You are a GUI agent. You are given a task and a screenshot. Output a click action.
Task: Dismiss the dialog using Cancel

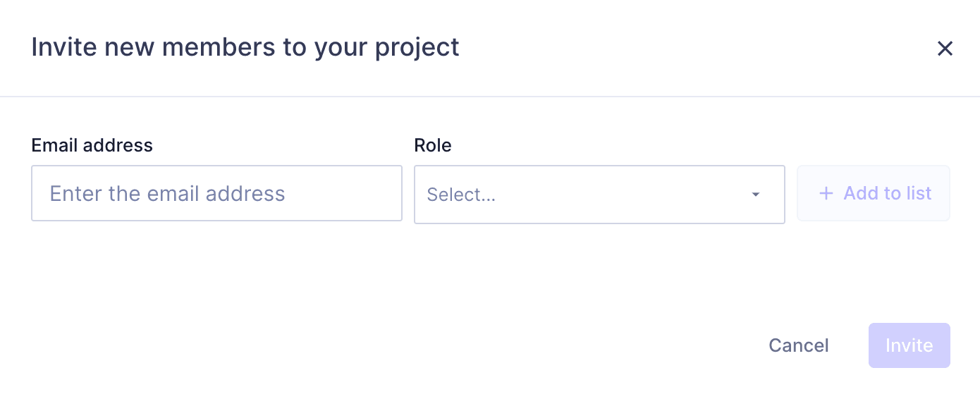click(798, 345)
